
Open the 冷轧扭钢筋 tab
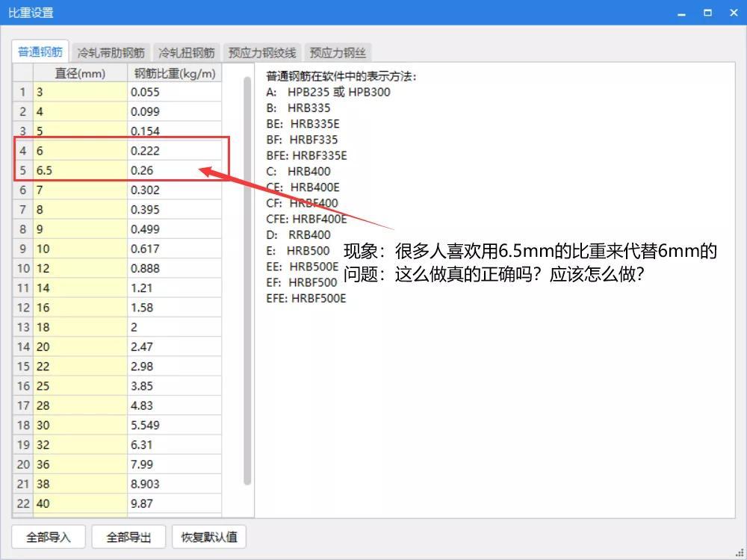pyautogui.click(x=186, y=53)
